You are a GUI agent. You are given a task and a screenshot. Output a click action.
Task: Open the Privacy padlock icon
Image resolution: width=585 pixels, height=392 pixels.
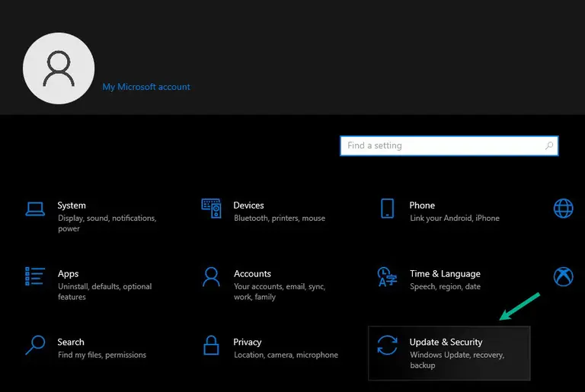tap(211, 345)
